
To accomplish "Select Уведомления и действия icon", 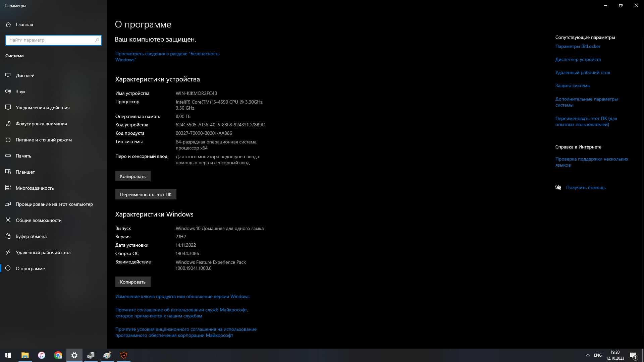I will pos(8,108).
